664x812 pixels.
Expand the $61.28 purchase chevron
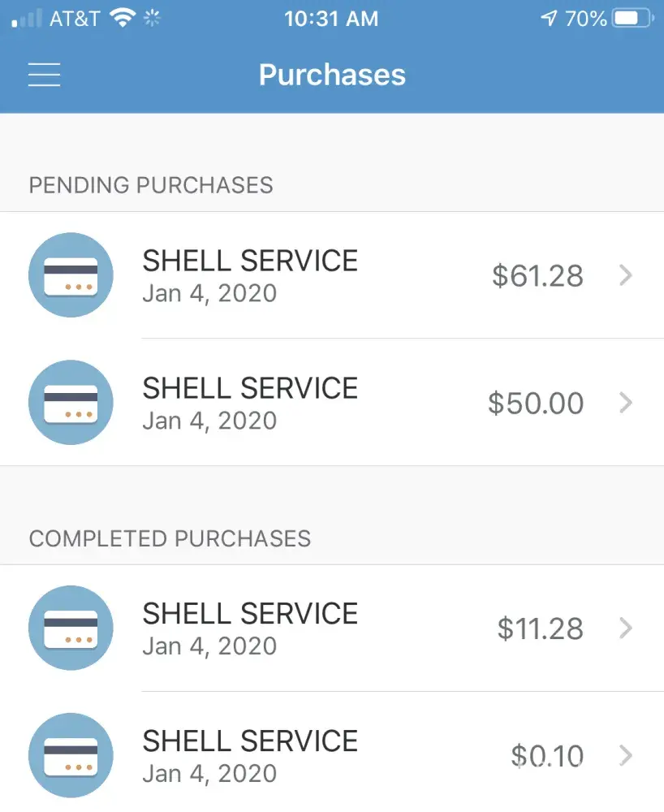point(625,275)
